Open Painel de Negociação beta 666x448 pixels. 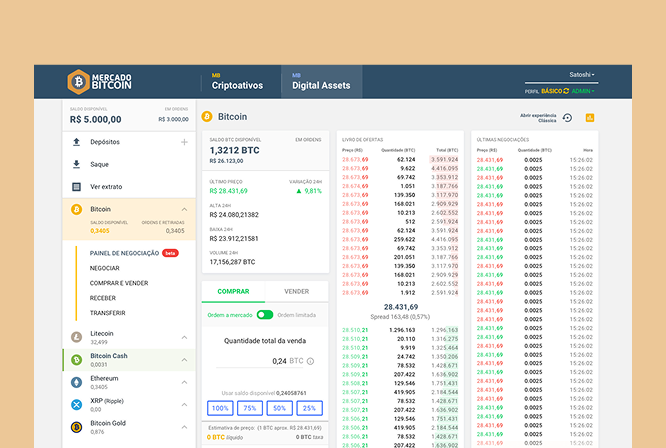click(134, 253)
